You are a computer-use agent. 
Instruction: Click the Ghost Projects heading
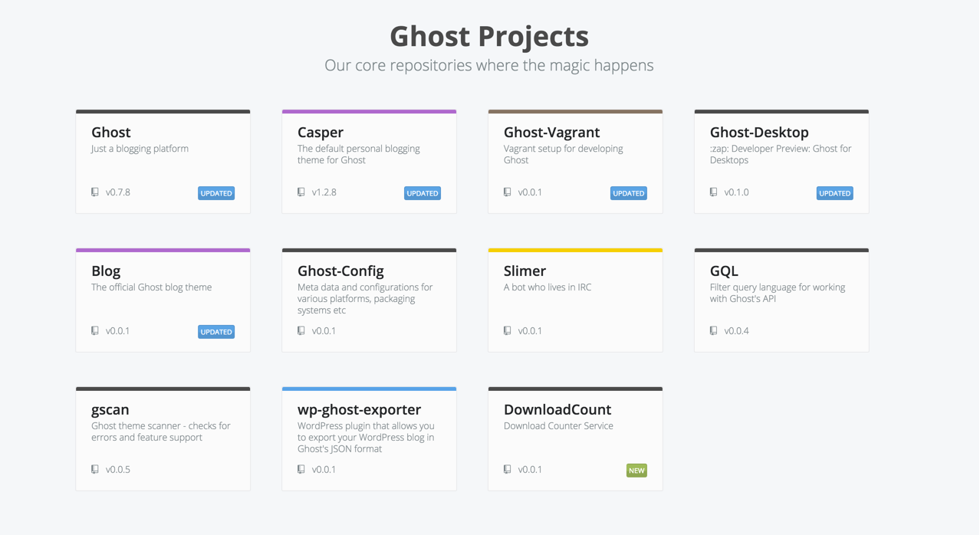click(489, 36)
